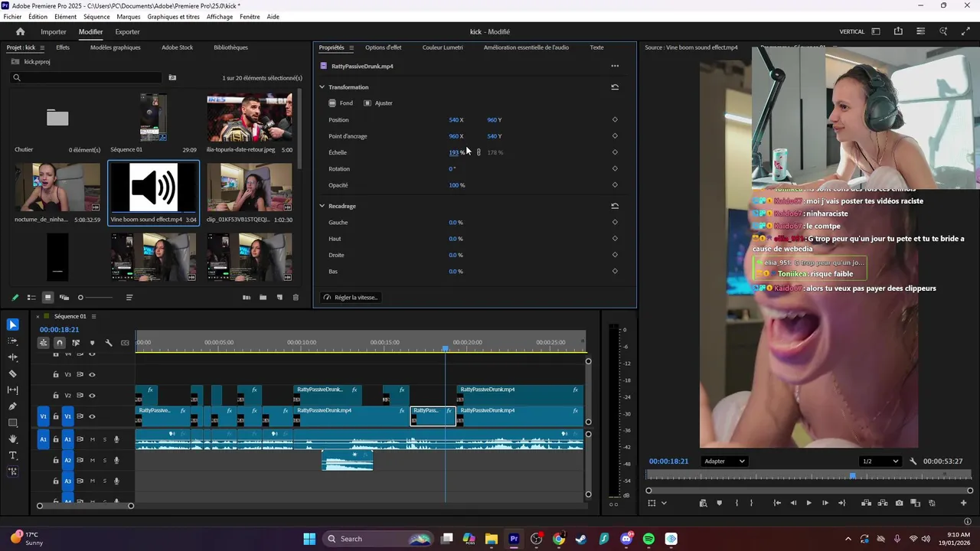
Task: Collapse the Transformation section
Action: click(322, 87)
